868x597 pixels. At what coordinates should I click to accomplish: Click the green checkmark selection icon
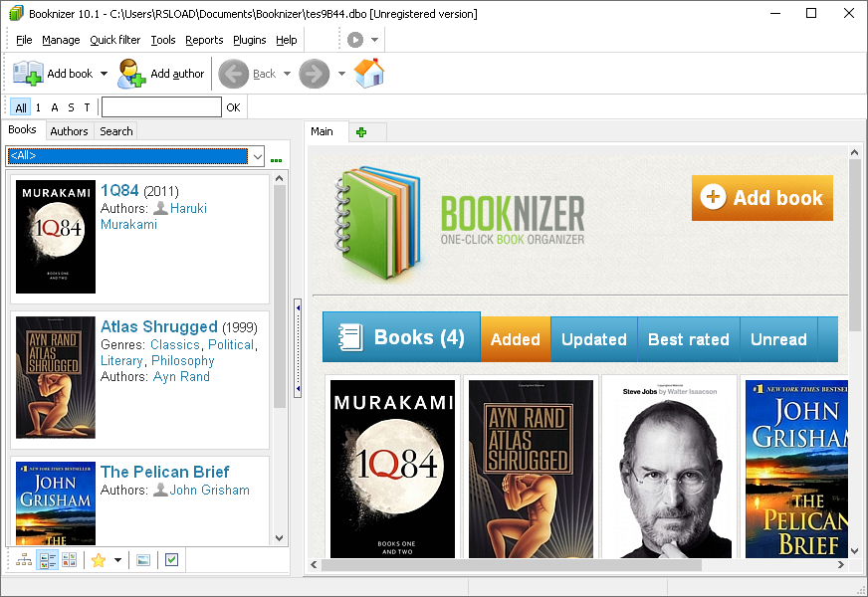[170, 559]
